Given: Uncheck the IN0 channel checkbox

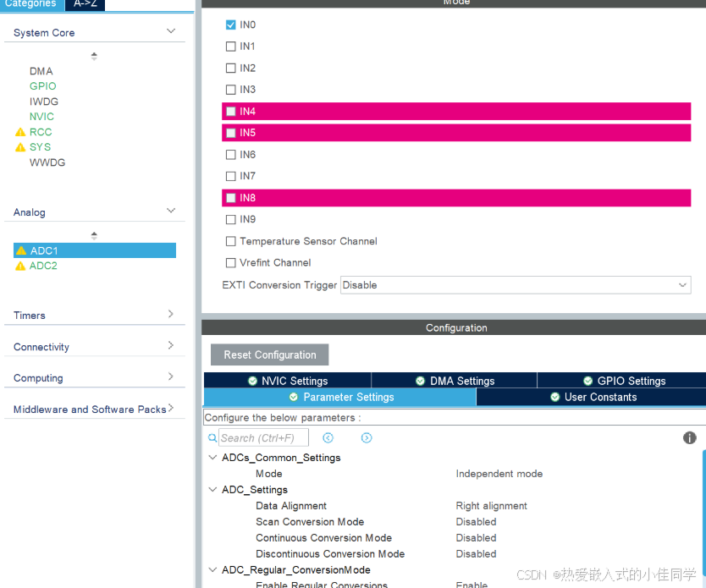Looking at the screenshot, I should (x=230, y=25).
